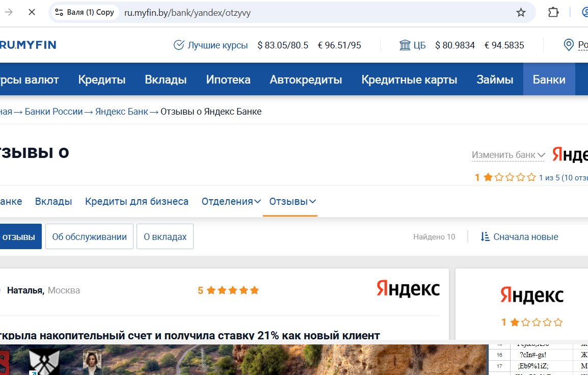
Task: Click the header rating stars
Action: tap(510, 177)
